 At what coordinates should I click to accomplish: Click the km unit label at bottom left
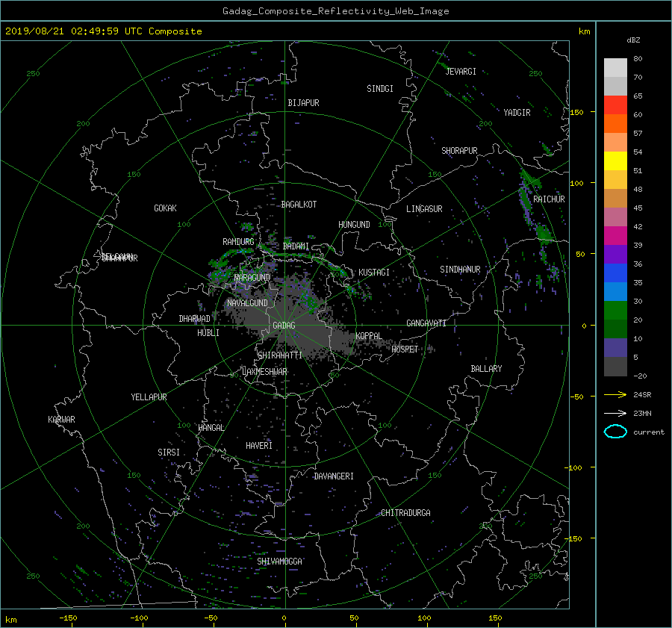click(10, 620)
